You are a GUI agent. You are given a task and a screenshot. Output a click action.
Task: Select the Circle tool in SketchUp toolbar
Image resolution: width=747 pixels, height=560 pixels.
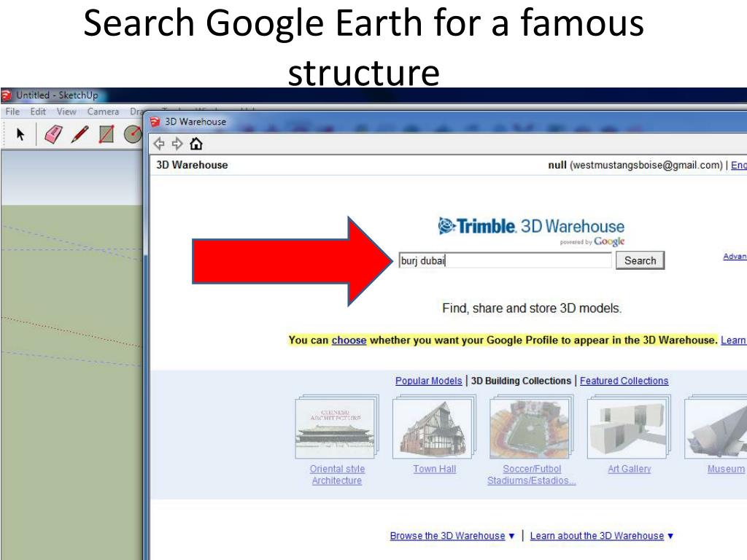tap(133, 134)
